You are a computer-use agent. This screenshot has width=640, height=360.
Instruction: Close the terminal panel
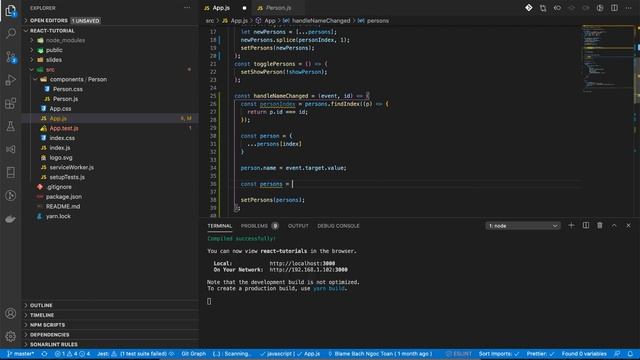[628, 225]
